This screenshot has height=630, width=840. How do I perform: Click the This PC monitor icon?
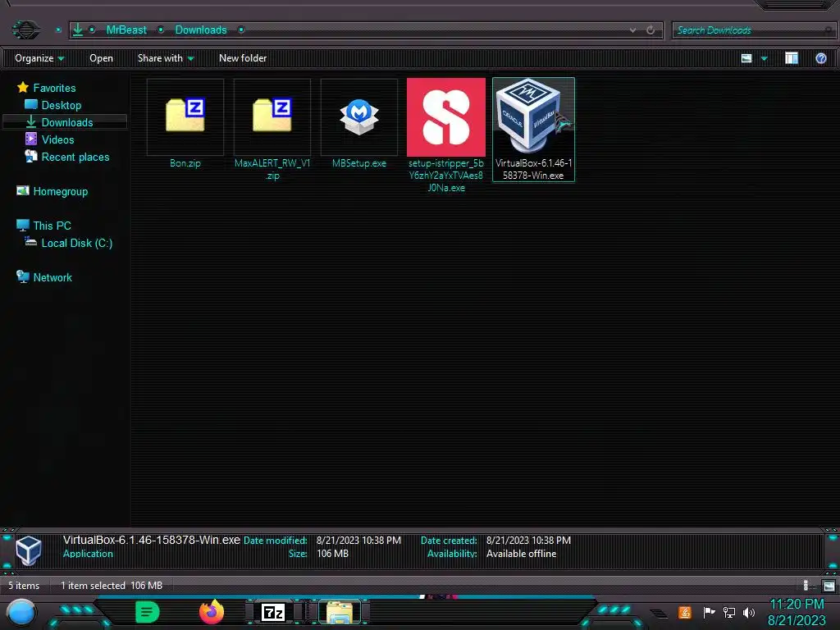coord(22,225)
